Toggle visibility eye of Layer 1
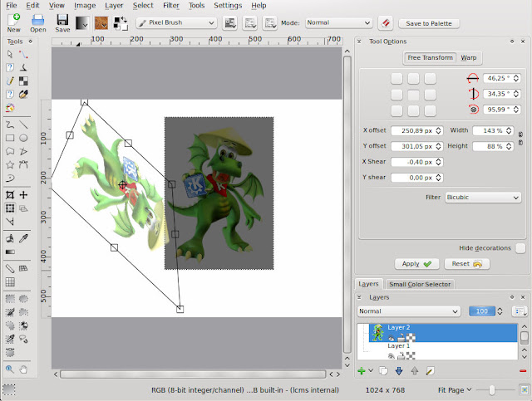The width and height of the screenshot is (532, 401). click(392, 356)
